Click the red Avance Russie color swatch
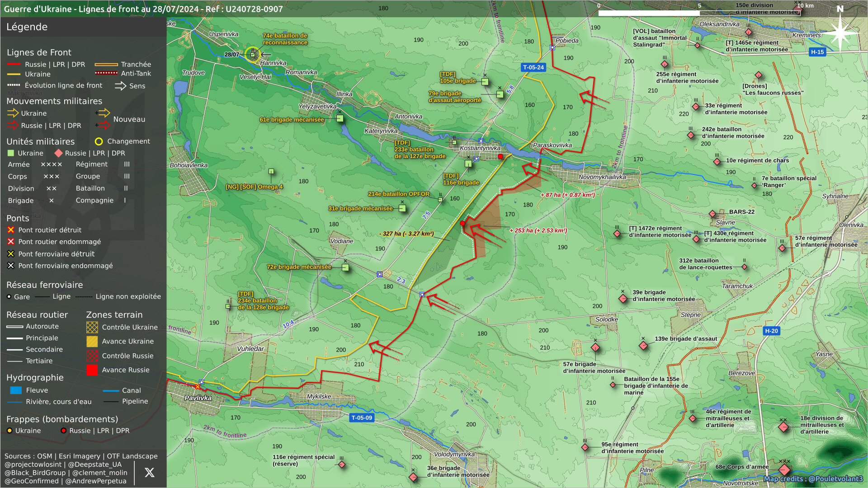The height and width of the screenshot is (488, 868). 92,370
